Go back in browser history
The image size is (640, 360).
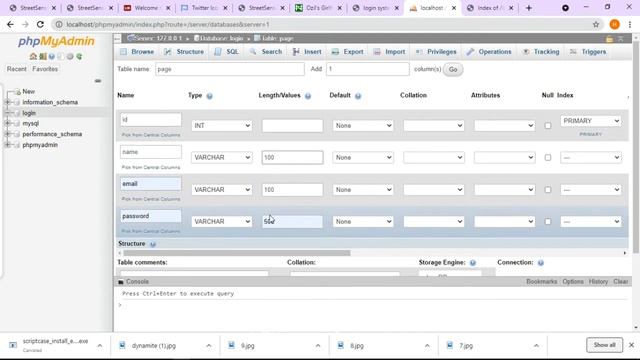click(10, 24)
